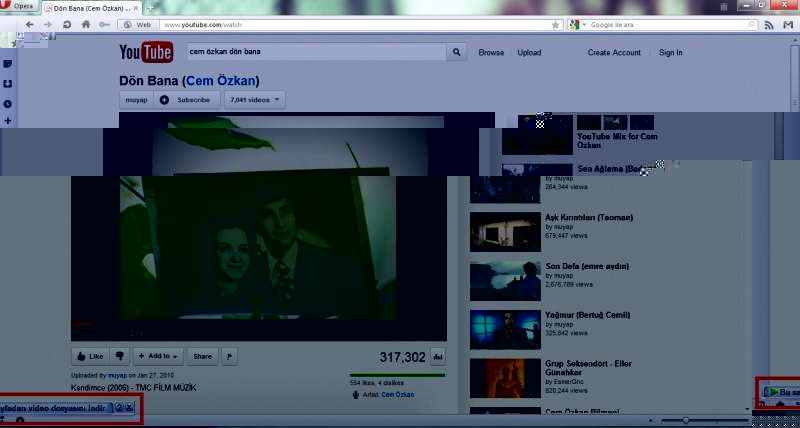800x428 pixels.
Task: Go to the home page icon
Action: coord(86,24)
